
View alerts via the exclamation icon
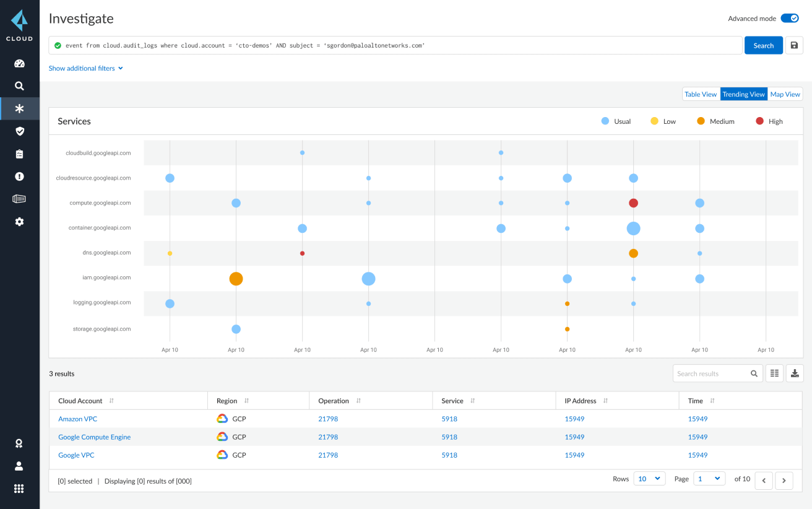19,176
